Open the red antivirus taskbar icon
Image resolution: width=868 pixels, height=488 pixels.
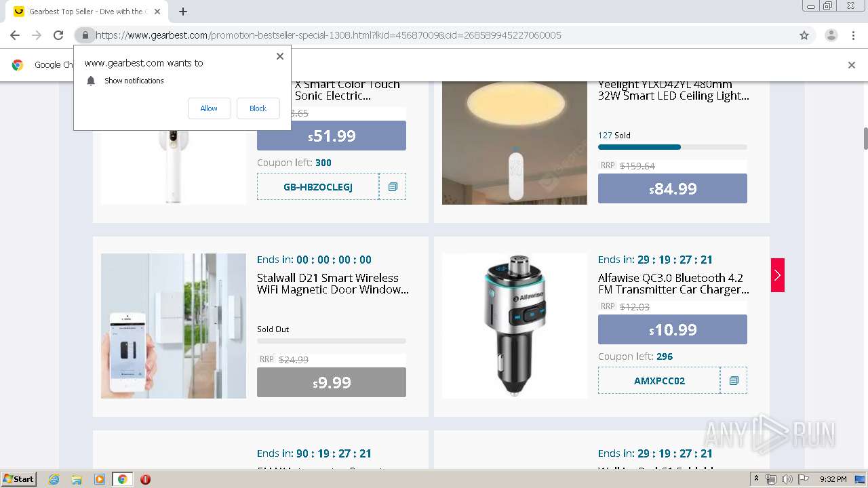pos(145,479)
